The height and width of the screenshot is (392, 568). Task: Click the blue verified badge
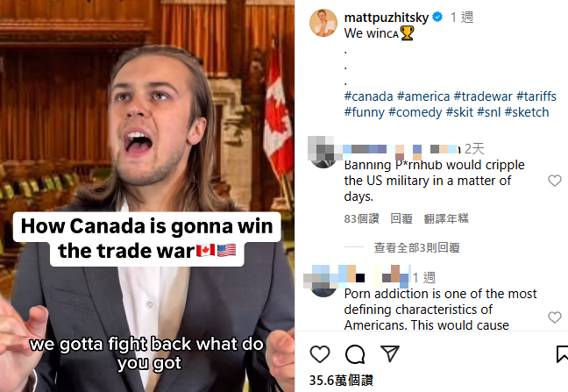pos(437,17)
